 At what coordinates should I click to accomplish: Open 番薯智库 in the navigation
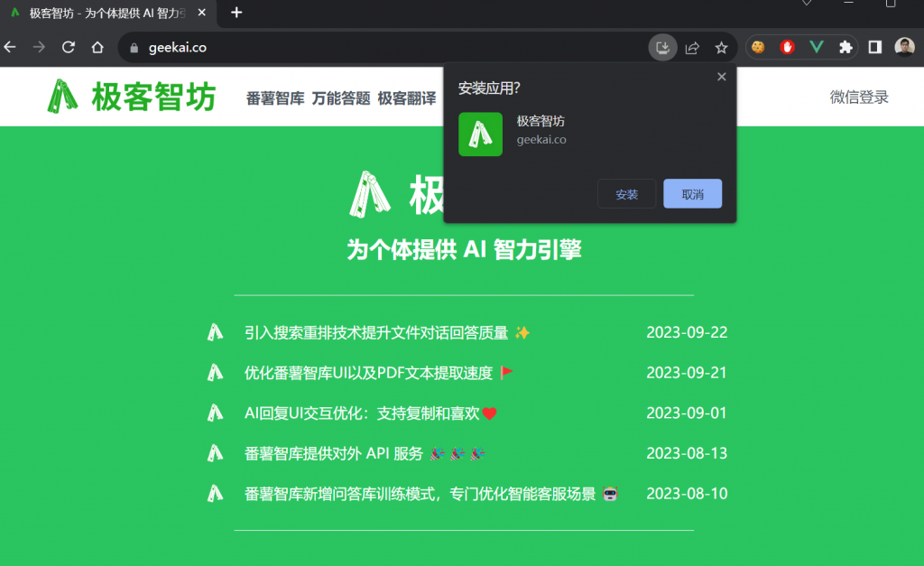275,97
